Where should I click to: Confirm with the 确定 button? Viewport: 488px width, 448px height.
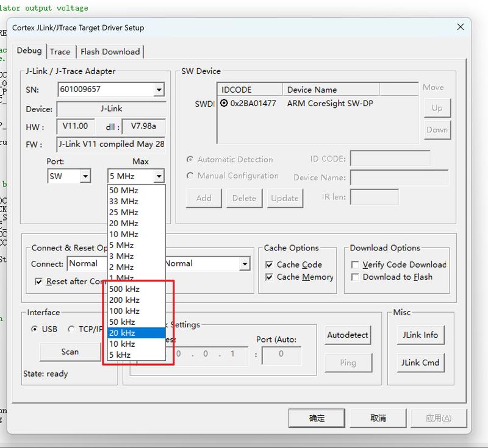(x=317, y=418)
